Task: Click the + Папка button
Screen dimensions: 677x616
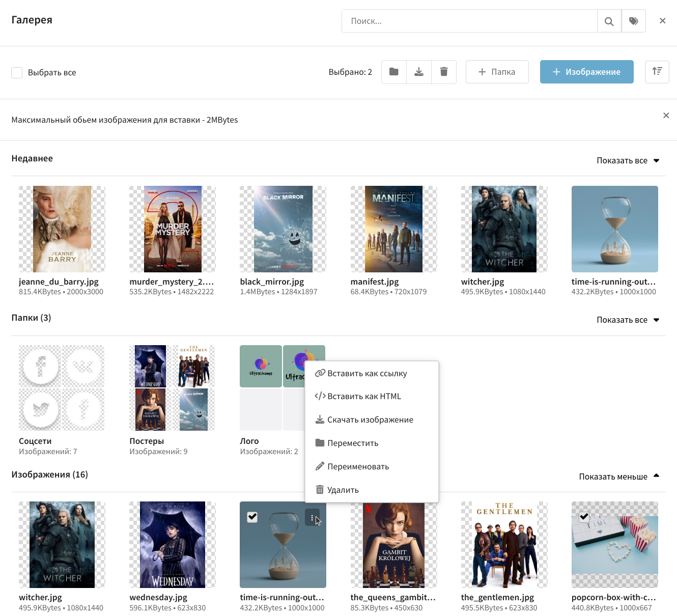Action: [x=497, y=72]
